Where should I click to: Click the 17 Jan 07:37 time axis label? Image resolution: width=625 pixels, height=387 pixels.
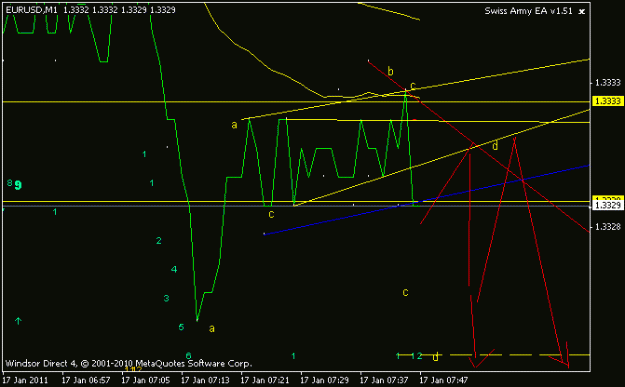[x=384, y=380]
